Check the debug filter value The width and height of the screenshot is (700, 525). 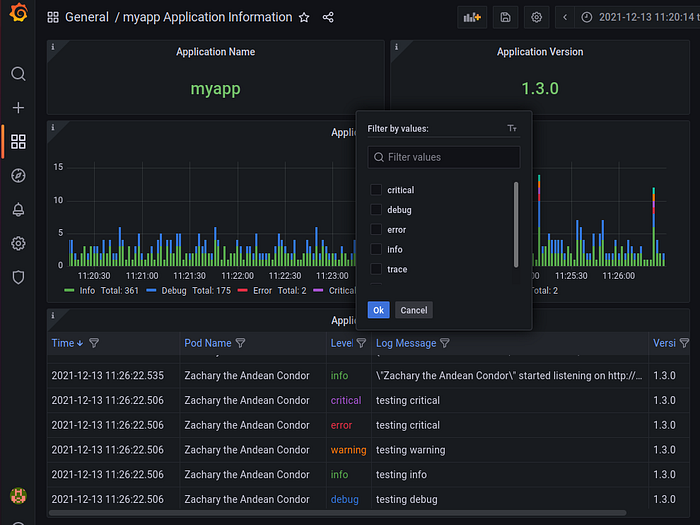[x=376, y=209]
